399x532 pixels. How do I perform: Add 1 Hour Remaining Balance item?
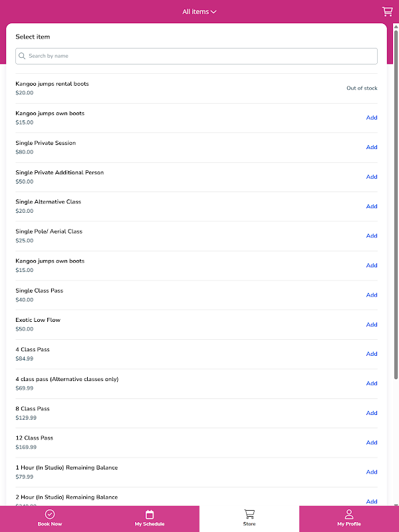click(372, 472)
